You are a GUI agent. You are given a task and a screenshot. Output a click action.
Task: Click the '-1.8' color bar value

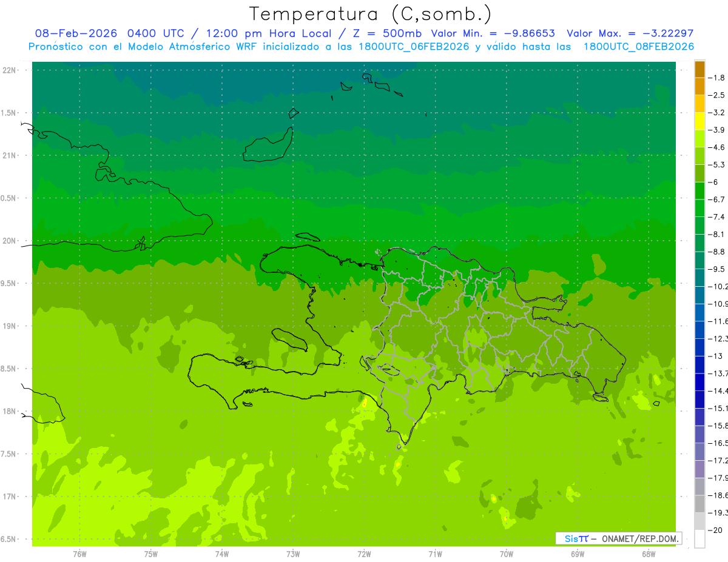[x=717, y=78]
